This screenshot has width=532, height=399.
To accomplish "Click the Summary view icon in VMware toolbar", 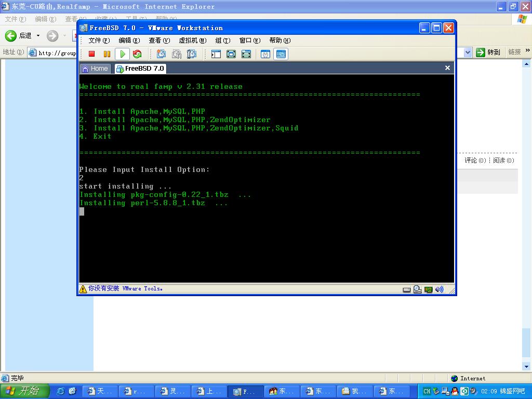I will (265, 54).
